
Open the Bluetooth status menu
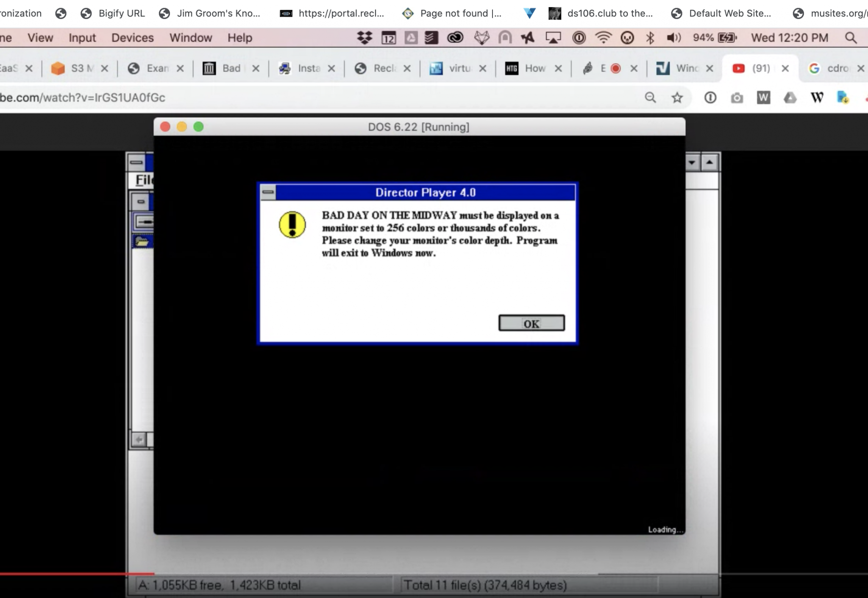tap(650, 38)
